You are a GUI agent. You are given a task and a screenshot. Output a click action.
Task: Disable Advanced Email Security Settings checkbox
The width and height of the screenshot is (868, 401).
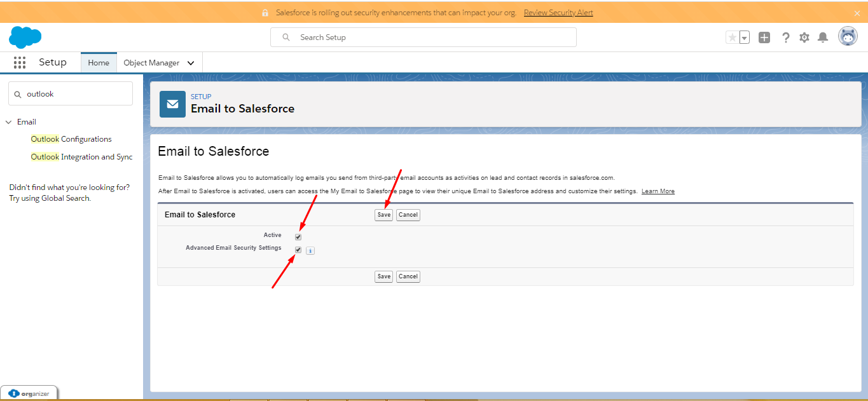coord(298,249)
